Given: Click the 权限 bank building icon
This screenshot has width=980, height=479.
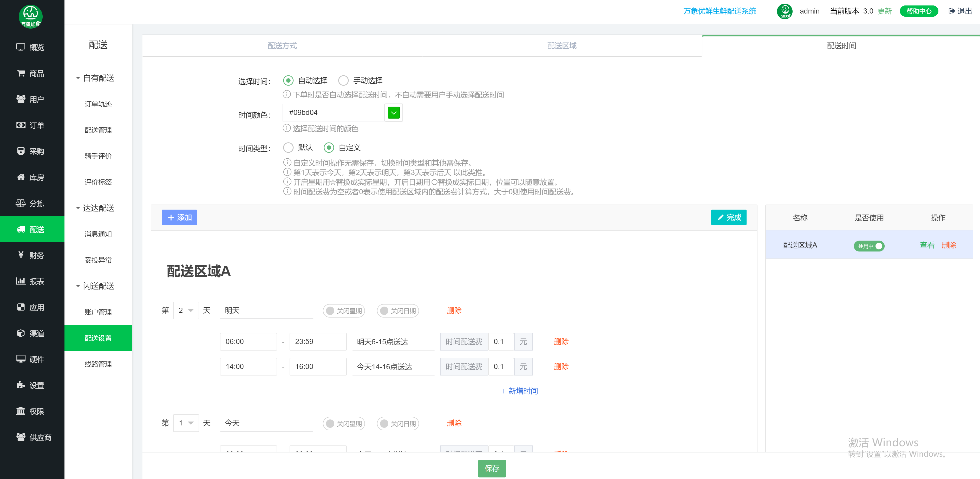Looking at the screenshot, I should click(21, 411).
